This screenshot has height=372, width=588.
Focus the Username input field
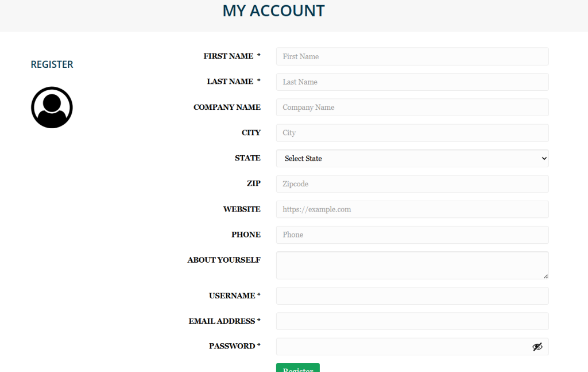point(412,296)
